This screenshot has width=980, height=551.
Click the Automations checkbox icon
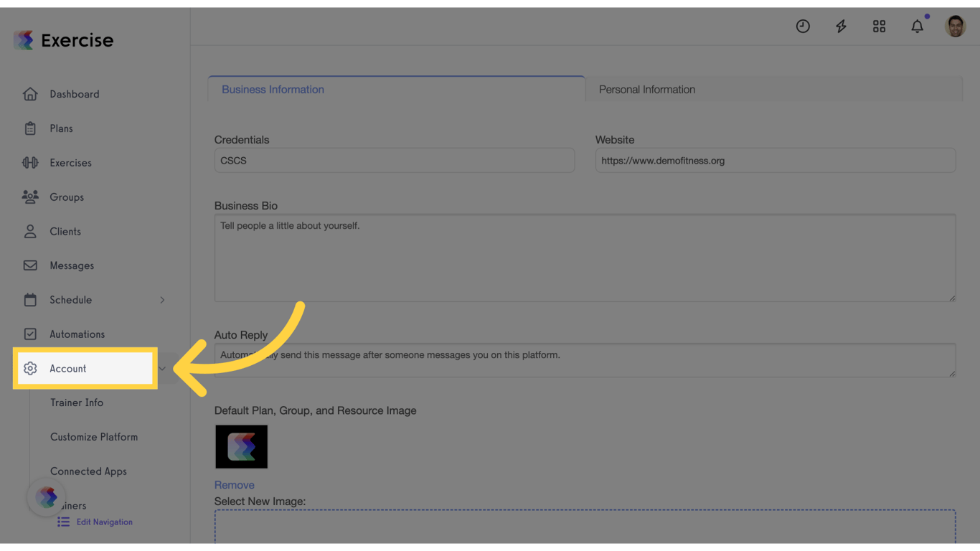(30, 334)
